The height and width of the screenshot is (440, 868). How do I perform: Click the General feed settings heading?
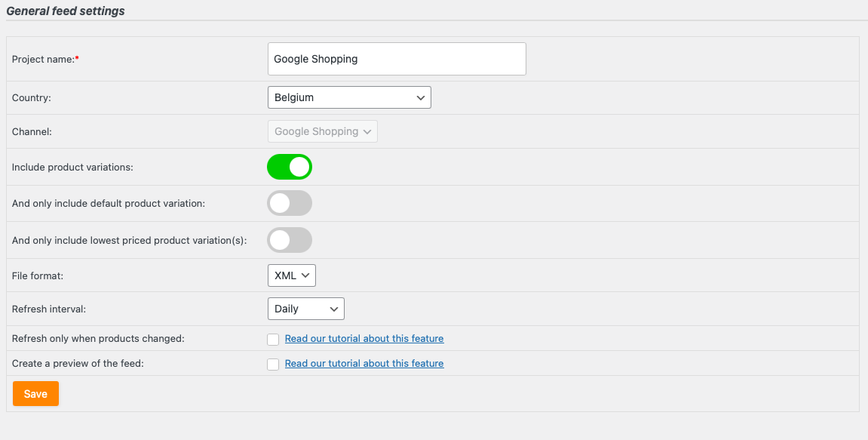(x=66, y=11)
